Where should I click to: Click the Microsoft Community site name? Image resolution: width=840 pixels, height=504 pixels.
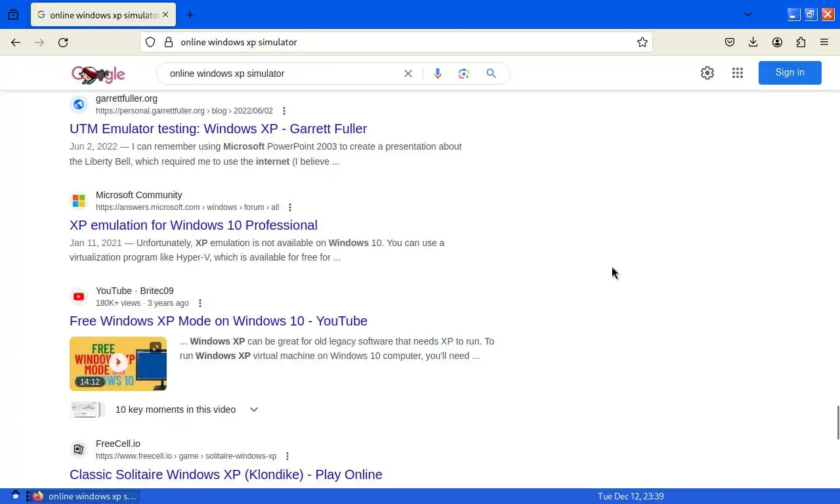pos(139,195)
